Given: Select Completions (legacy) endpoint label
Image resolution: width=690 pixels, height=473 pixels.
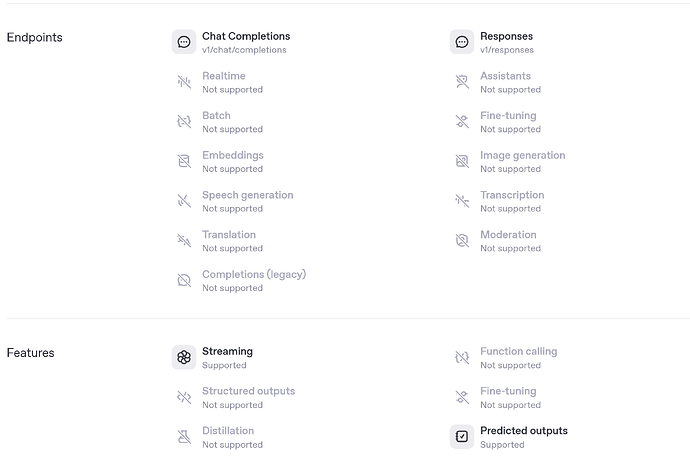Looking at the screenshot, I should coord(254,274).
